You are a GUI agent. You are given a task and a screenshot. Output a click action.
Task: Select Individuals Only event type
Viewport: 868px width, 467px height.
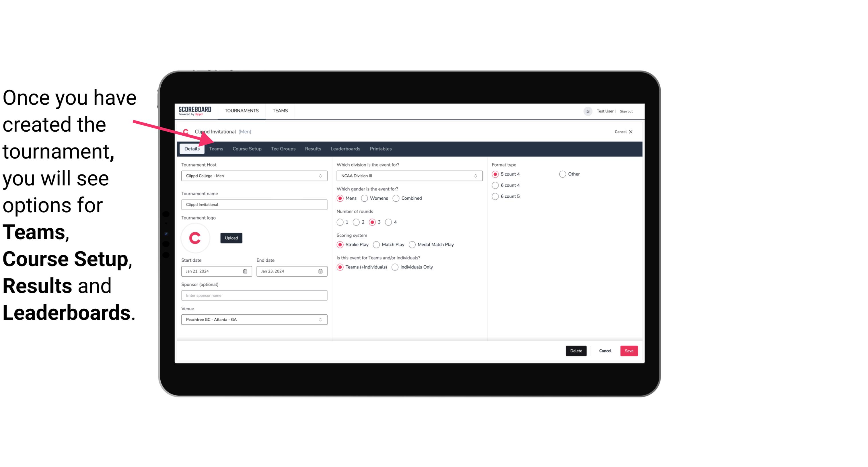coord(396,267)
